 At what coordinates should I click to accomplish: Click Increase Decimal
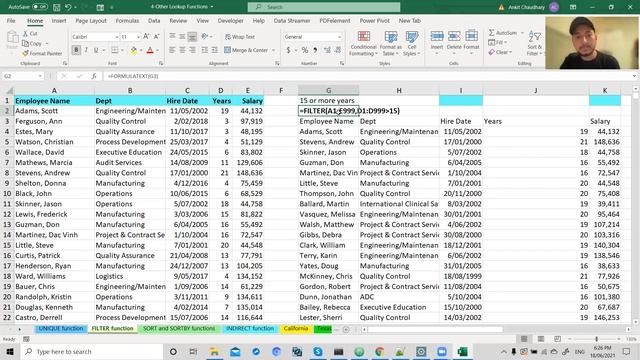(327, 50)
